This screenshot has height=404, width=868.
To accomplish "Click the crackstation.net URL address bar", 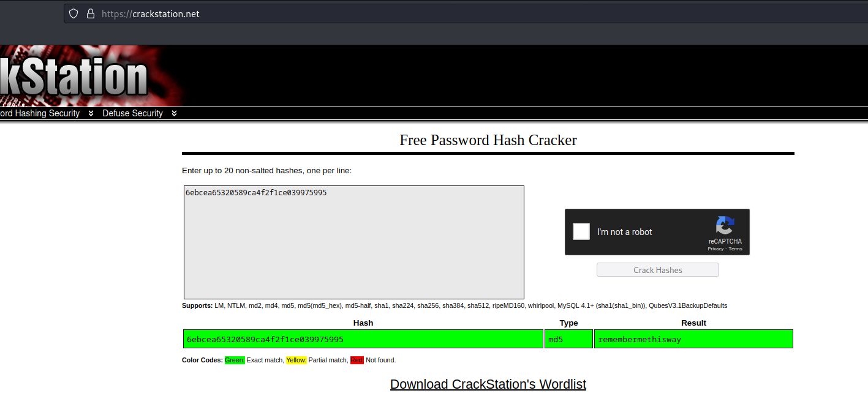I will (466, 13).
